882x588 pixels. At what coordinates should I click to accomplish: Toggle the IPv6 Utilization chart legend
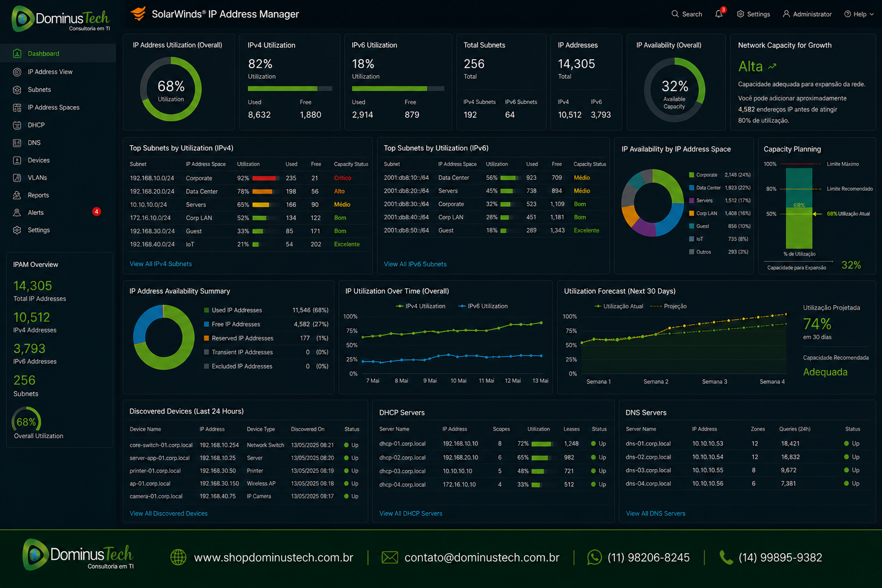pos(483,306)
